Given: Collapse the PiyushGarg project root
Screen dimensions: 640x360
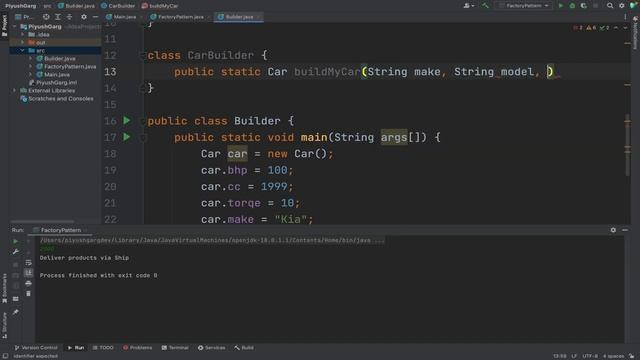Looking at the screenshot, I should click(15, 27).
